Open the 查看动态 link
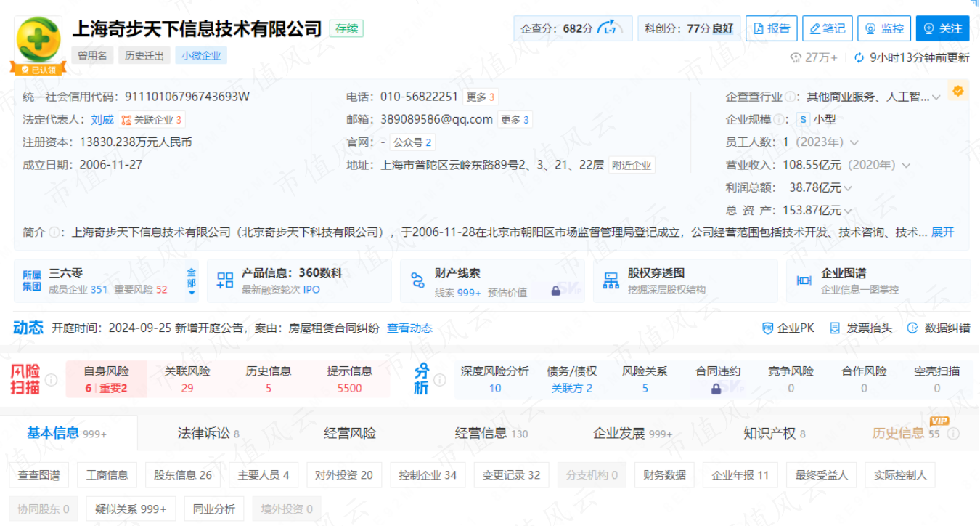 coord(409,328)
